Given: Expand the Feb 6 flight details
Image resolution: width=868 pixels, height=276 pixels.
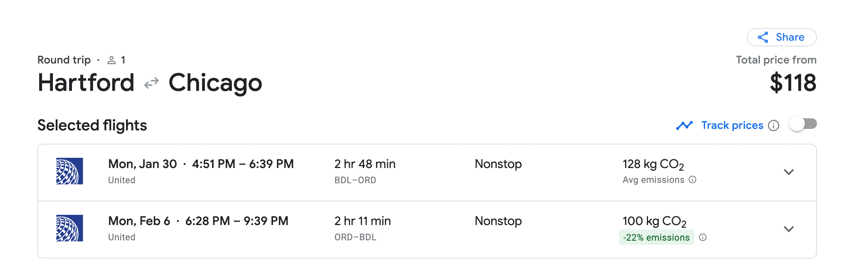Looking at the screenshot, I should (789, 229).
